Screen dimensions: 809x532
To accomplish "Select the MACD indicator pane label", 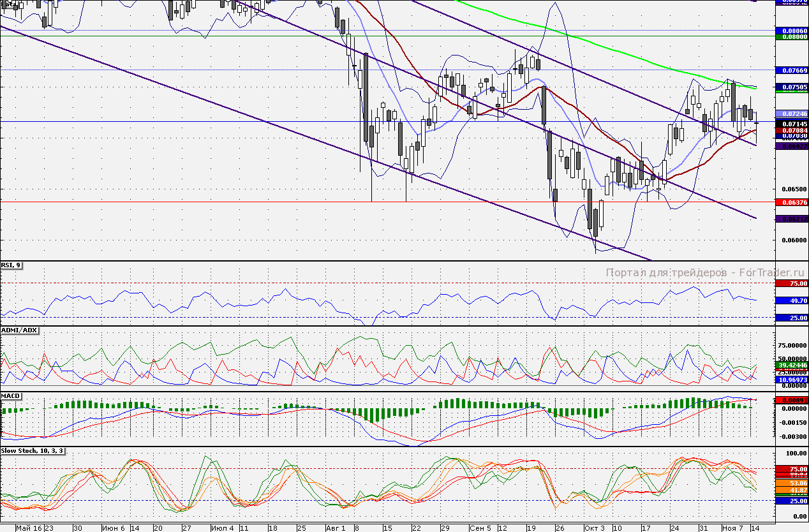I will pos(11,395).
